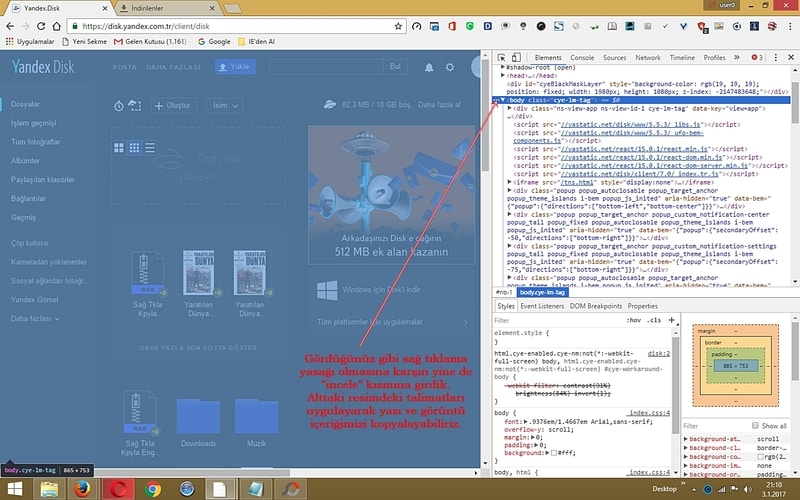Click the Bul search button
Screen dimensions: 800x500
pos(395,66)
